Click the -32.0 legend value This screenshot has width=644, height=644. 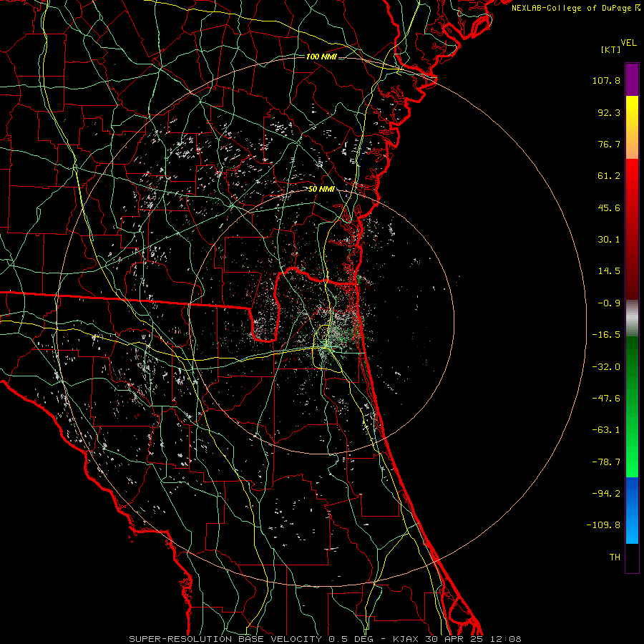pos(606,367)
